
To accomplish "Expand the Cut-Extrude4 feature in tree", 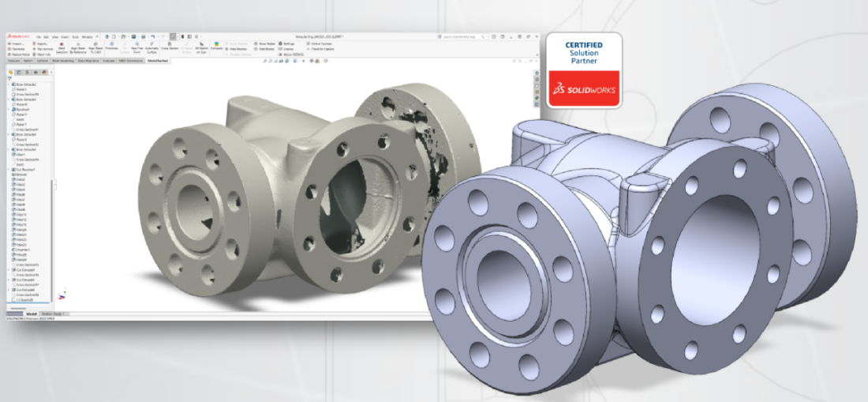I will coord(9,269).
